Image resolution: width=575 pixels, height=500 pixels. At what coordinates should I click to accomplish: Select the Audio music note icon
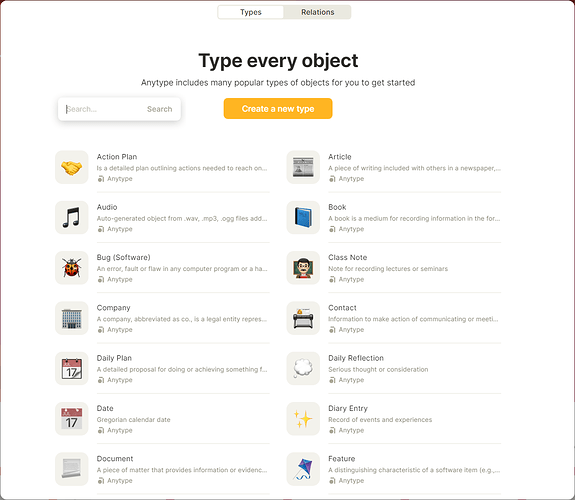point(72,218)
